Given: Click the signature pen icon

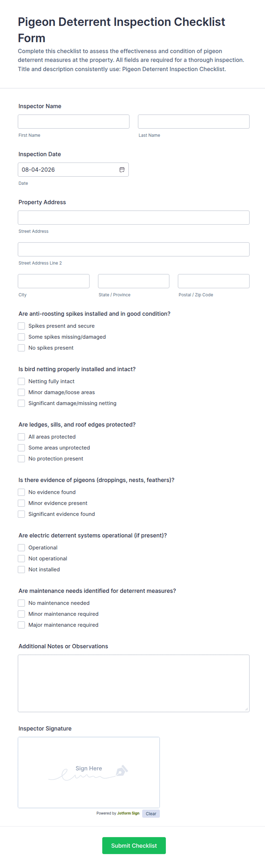Looking at the screenshot, I should (122, 771).
